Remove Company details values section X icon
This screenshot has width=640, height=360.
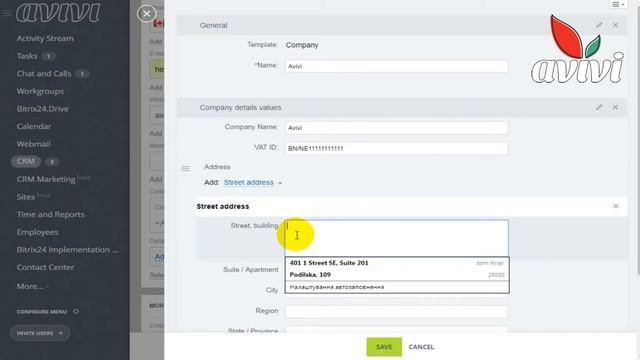pyautogui.click(x=615, y=107)
